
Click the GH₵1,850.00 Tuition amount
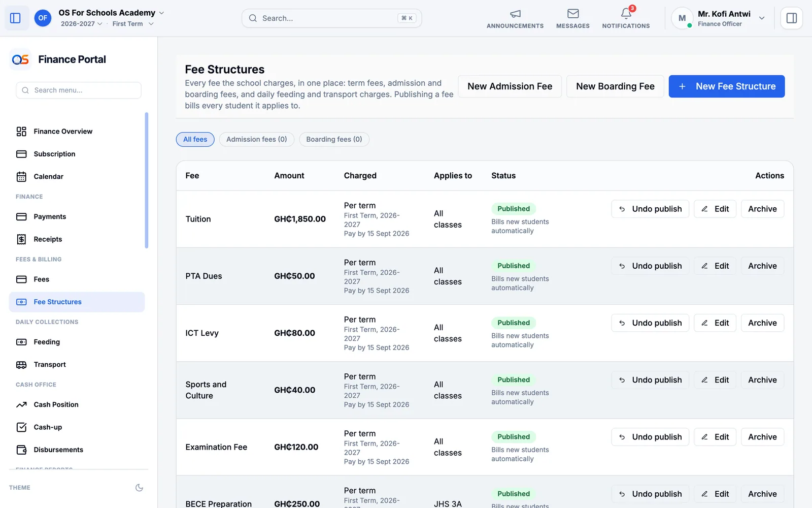point(300,219)
